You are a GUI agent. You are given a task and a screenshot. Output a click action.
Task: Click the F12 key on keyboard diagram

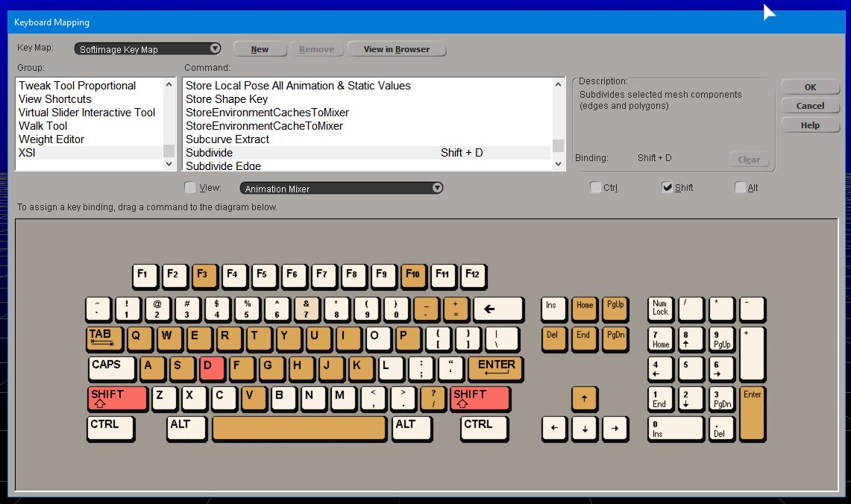coord(474,276)
